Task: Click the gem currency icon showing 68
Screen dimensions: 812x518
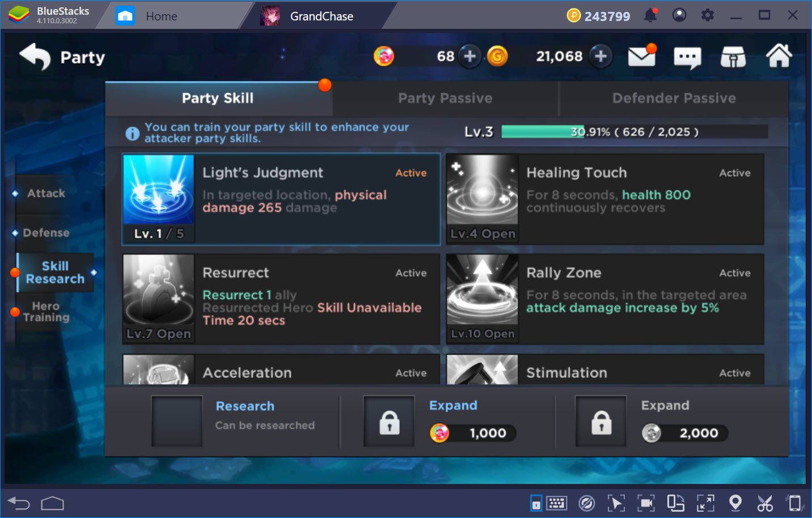Action: click(x=384, y=56)
